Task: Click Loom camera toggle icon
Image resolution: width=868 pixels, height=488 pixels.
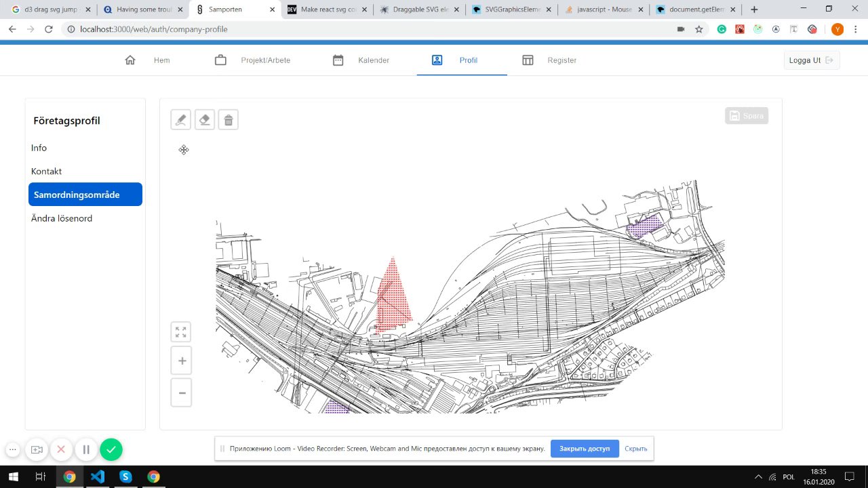Action: click(x=37, y=449)
